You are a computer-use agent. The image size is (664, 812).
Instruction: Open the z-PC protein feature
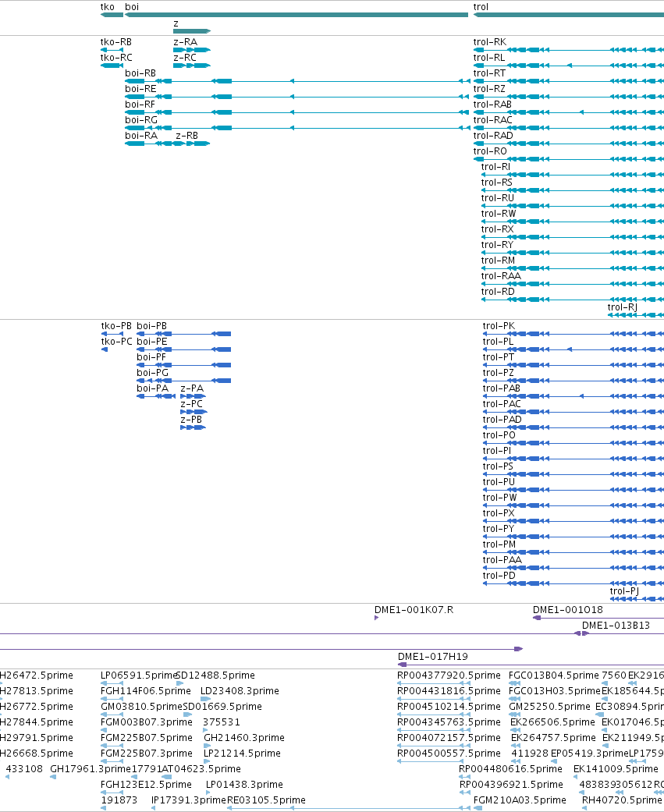[x=192, y=403]
